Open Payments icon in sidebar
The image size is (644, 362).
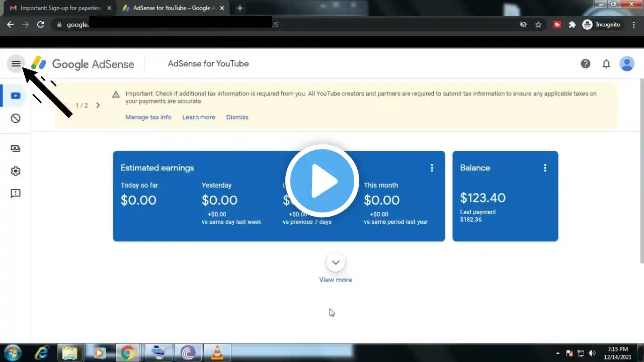tap(16, 148)
